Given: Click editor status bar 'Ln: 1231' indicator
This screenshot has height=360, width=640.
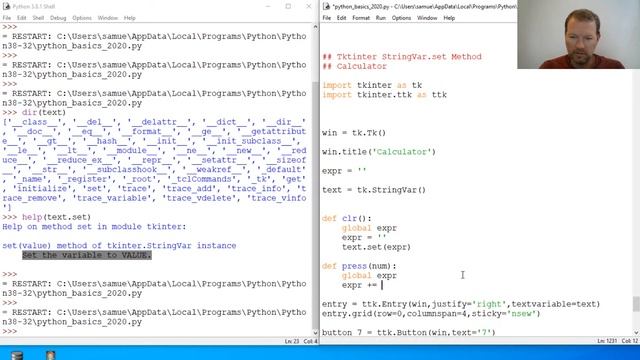Looking at the screenshot, I should (x=607, y=341).
